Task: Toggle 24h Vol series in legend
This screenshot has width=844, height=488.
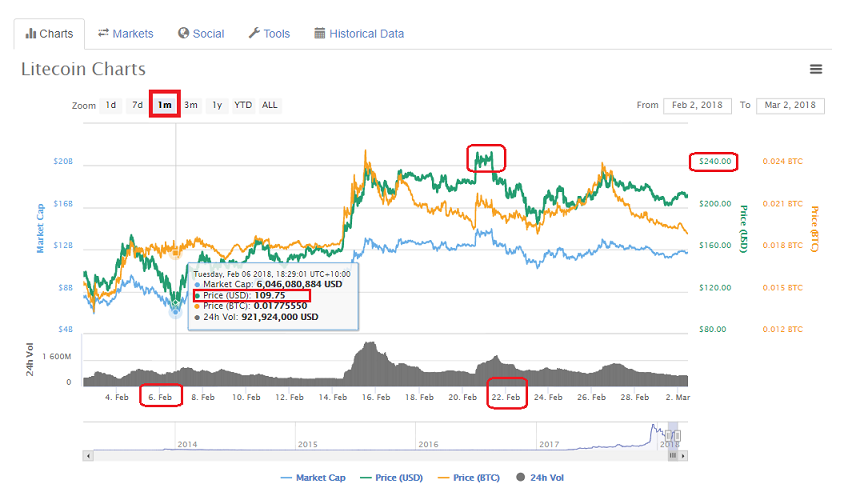Action: 540,478
